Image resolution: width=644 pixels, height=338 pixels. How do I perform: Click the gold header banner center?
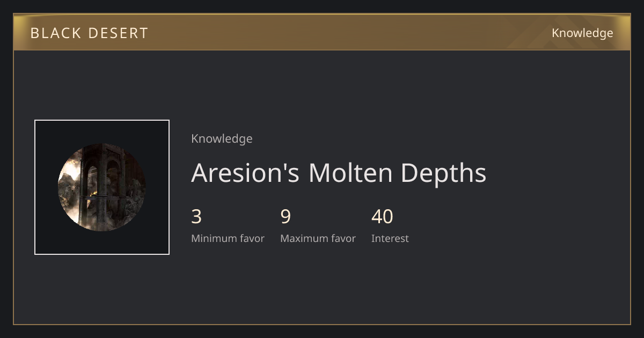pos(322,32)
